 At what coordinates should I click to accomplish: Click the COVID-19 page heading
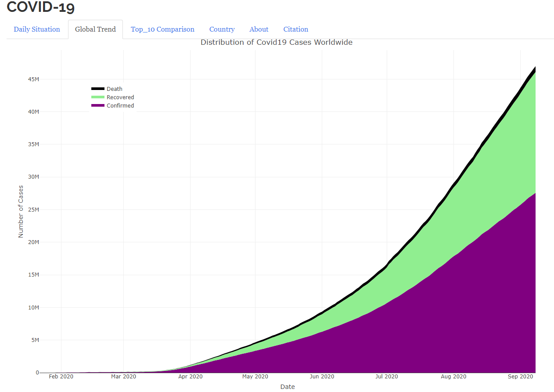[x=41, y=7]
